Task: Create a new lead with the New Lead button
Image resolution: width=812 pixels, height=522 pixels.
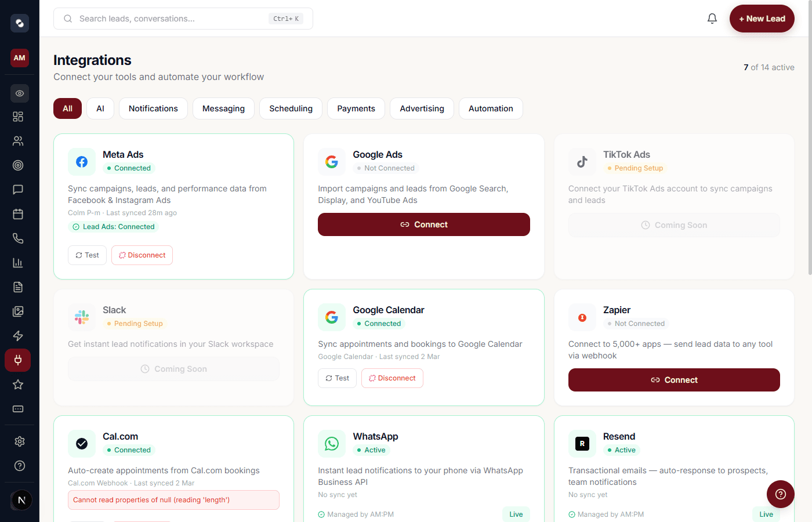Action: (x=762, y=18)
